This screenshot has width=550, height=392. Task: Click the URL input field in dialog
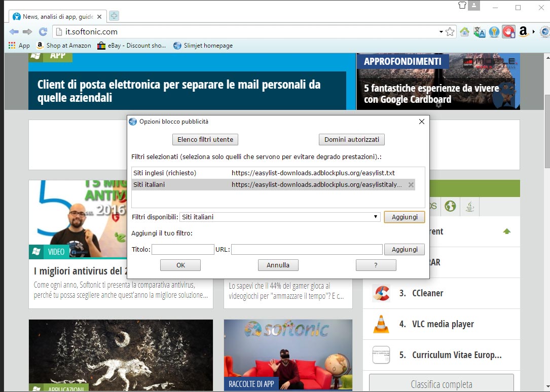click(307, 249)
